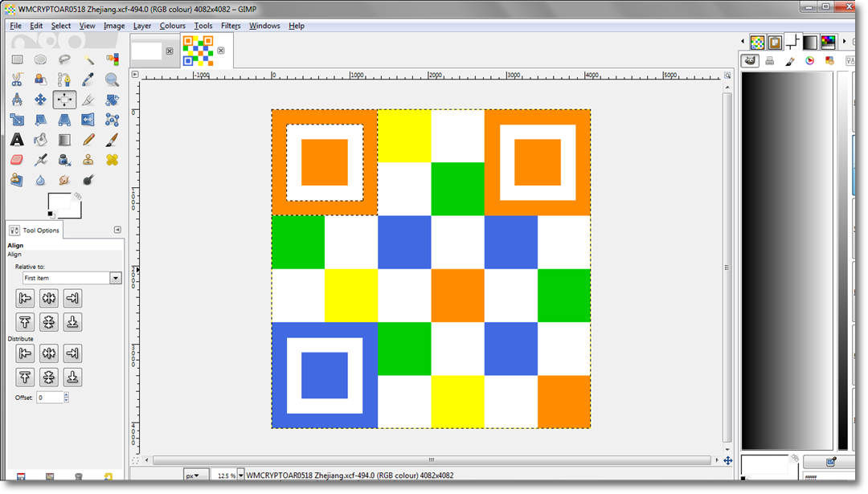
Task: Select the Airbrush tool
Action: [40, 160]
